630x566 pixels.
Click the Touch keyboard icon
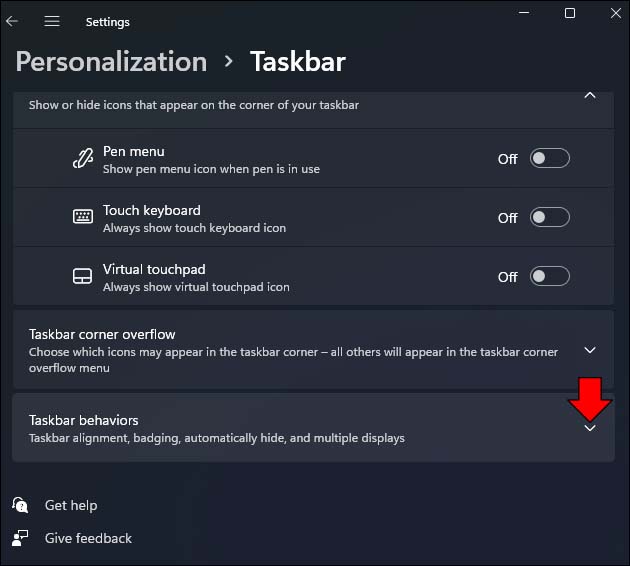click(x=83, y=217)
